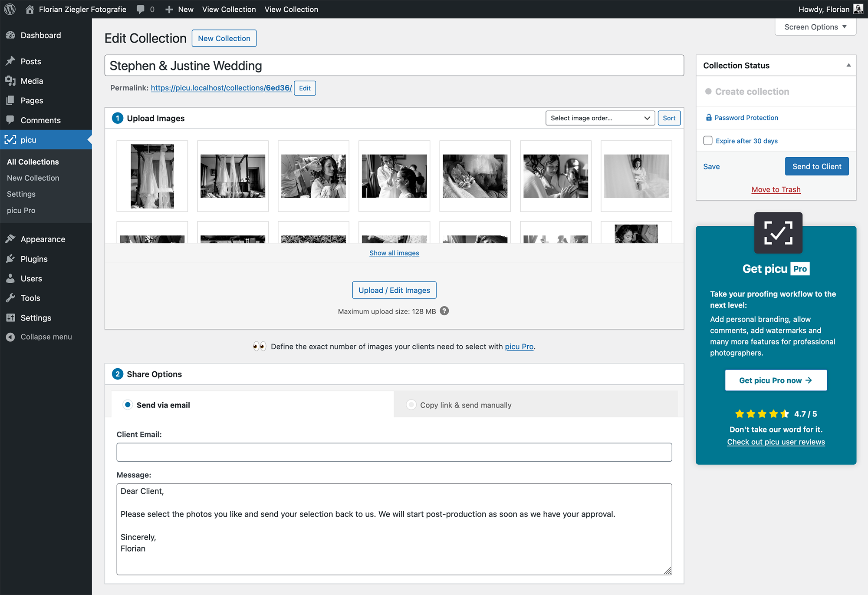Enable the Expire after 30 days checkbox
The image size is (868, 595).
[708, 141]
